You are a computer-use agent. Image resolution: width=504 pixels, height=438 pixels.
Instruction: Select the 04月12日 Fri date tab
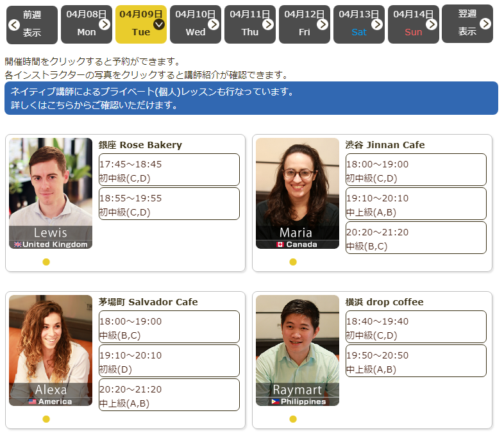[304, 24]
